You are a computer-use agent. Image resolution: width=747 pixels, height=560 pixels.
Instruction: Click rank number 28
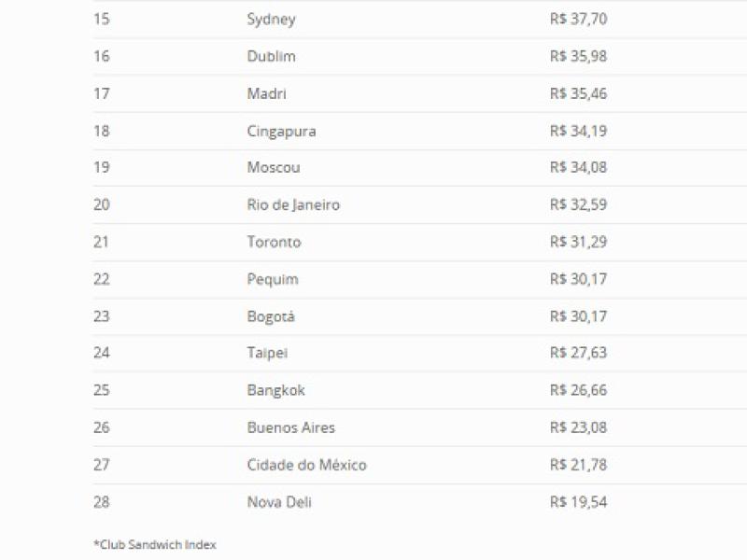(x=101, y=502)
